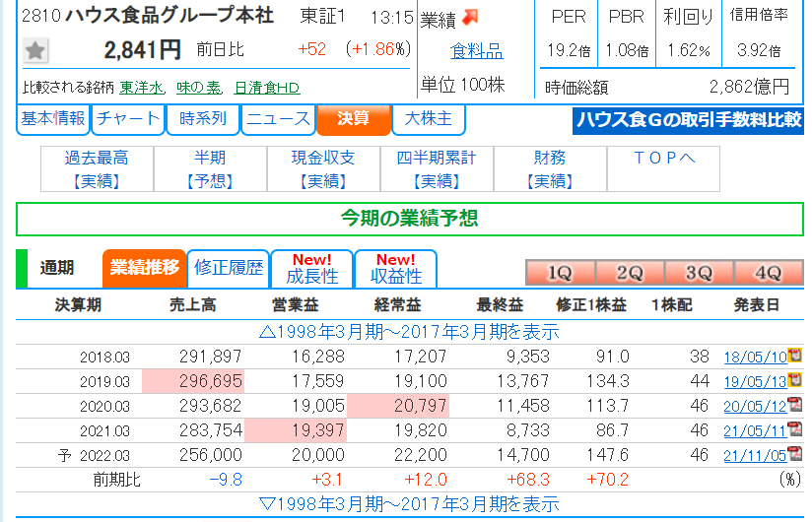The width and height of the screenshot is (812, 522).
Task: Jump to 半期【予想】 section
Action: point(210,168)
